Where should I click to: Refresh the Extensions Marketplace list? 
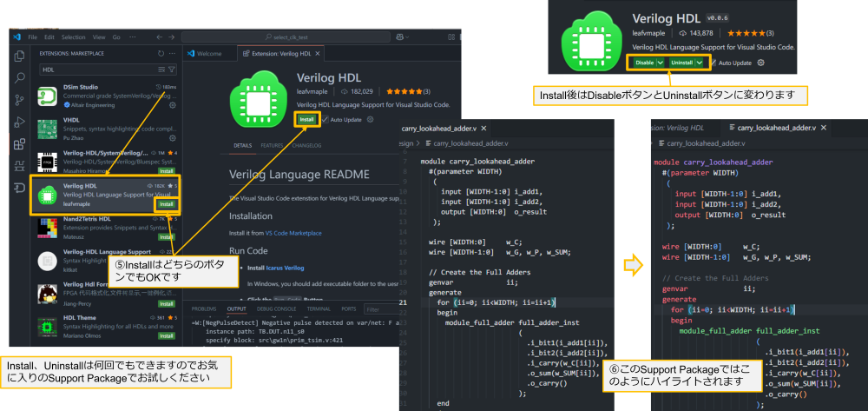pos(161,54)
